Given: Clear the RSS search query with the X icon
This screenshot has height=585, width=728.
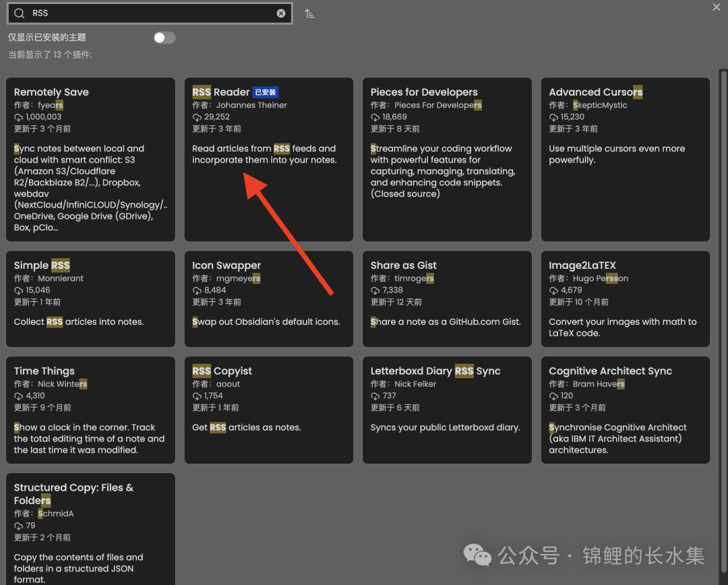Looking at the screenshot, I should [x=281, y=12].
